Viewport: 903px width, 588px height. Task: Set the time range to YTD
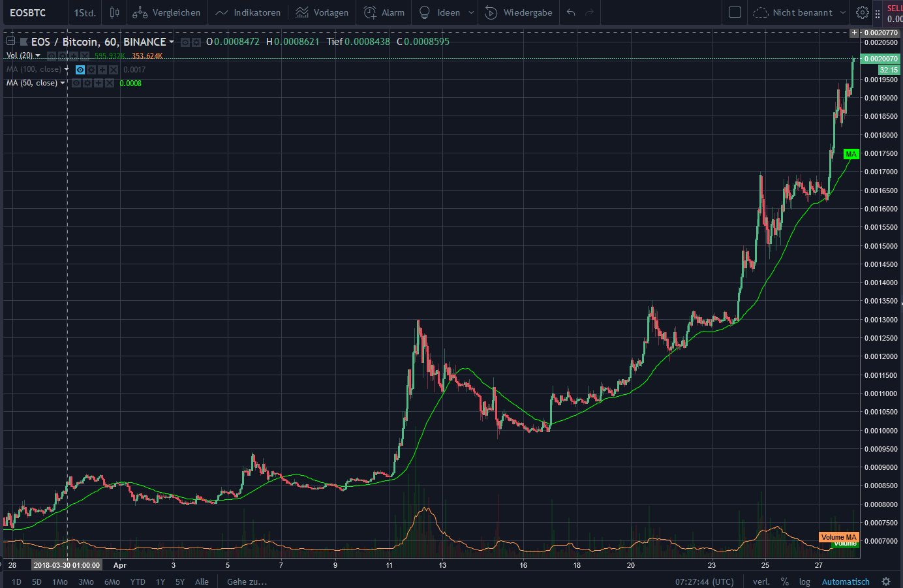(x=138, y=581)
